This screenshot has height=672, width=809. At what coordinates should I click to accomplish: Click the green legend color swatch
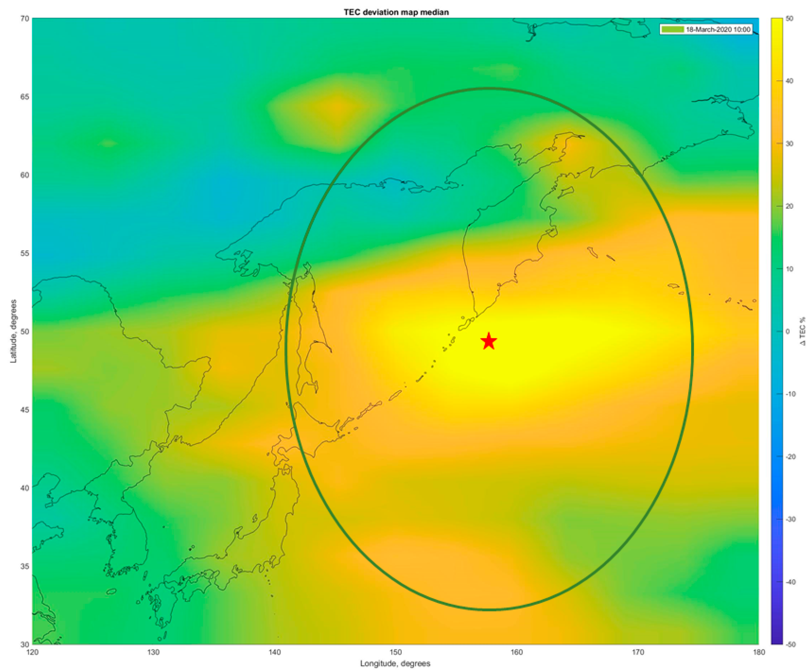(672, 30)
